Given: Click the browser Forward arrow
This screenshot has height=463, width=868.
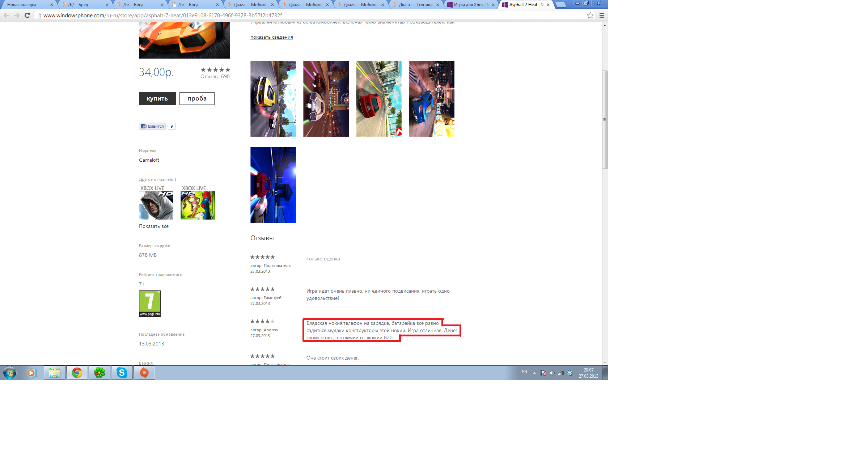Looking at the screenshot, I should tap(17, 15).
